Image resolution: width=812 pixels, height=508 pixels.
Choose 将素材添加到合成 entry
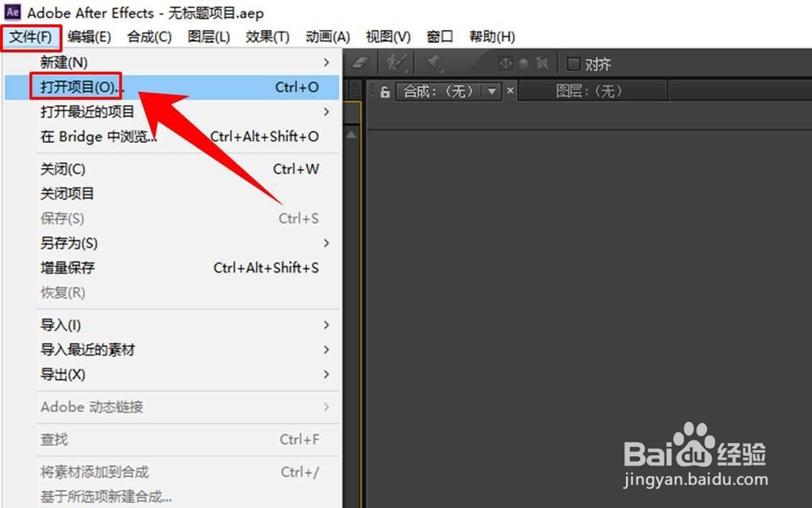[x=172, y=472]
